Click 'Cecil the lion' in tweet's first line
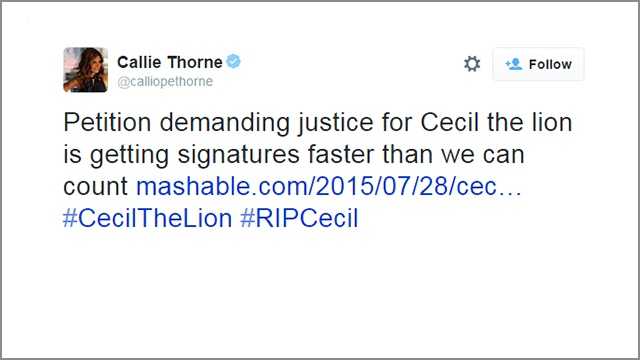Screen dimensions: 640x360 [496, 122]
